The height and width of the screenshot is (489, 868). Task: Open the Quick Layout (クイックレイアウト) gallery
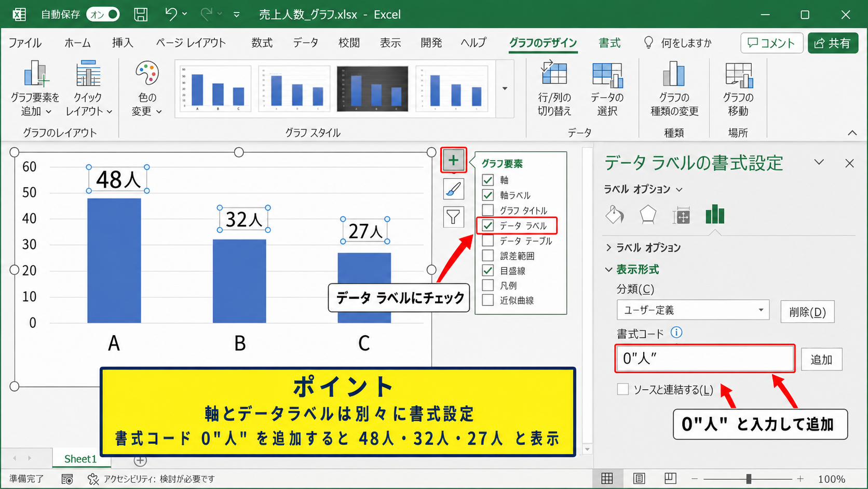coord(88,88)
